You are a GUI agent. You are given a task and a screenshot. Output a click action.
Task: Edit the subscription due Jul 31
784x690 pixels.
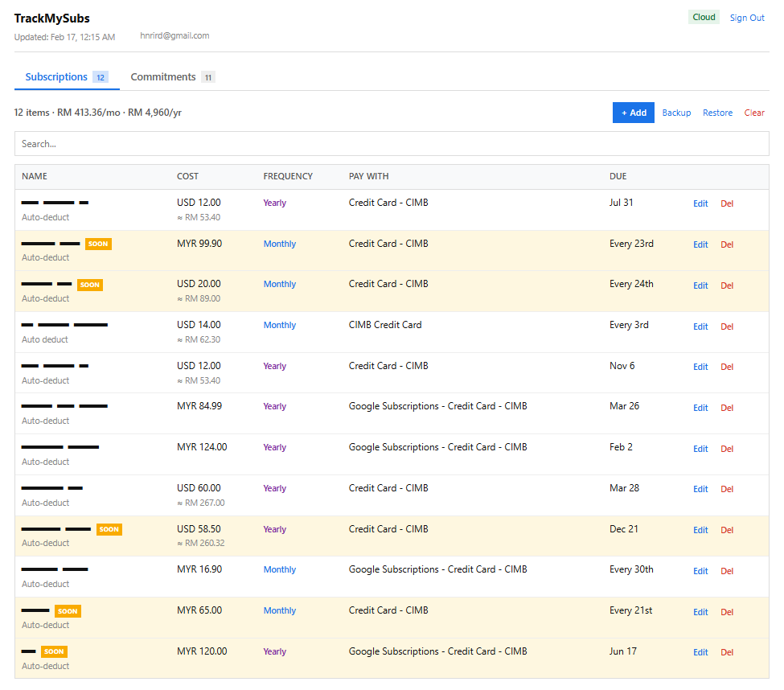tap(700, 204)
